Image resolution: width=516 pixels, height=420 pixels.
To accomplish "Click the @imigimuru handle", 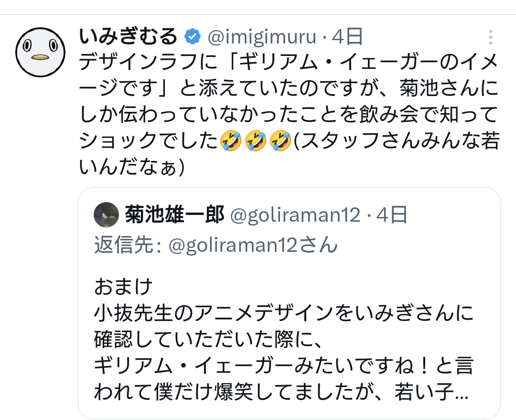I will point(261,36).
